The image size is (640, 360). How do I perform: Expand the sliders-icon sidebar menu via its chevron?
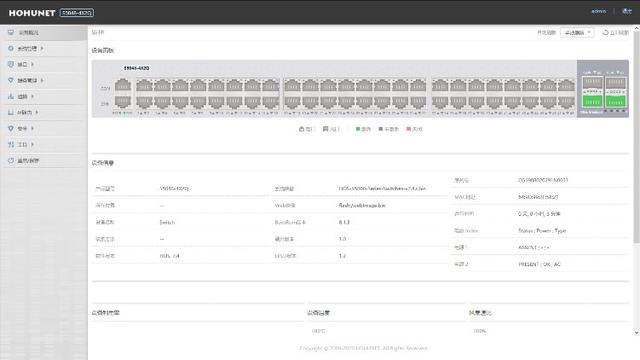(32, 144)
